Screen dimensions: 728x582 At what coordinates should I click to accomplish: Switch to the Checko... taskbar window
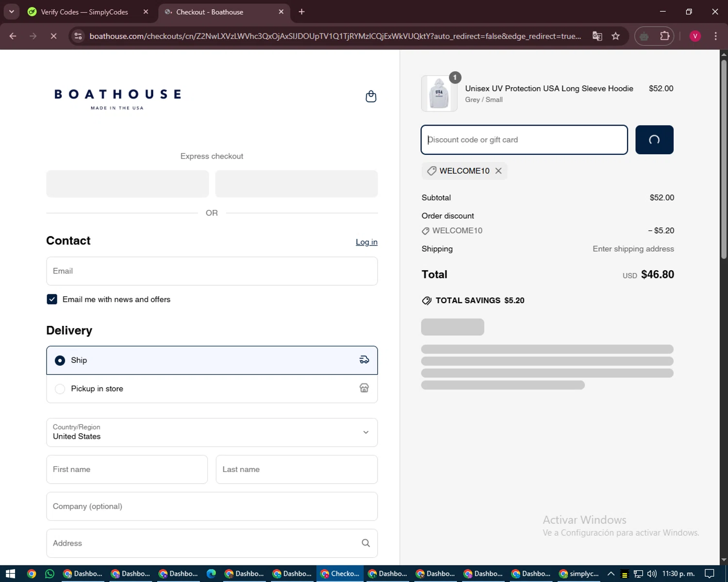pos(340,574)
